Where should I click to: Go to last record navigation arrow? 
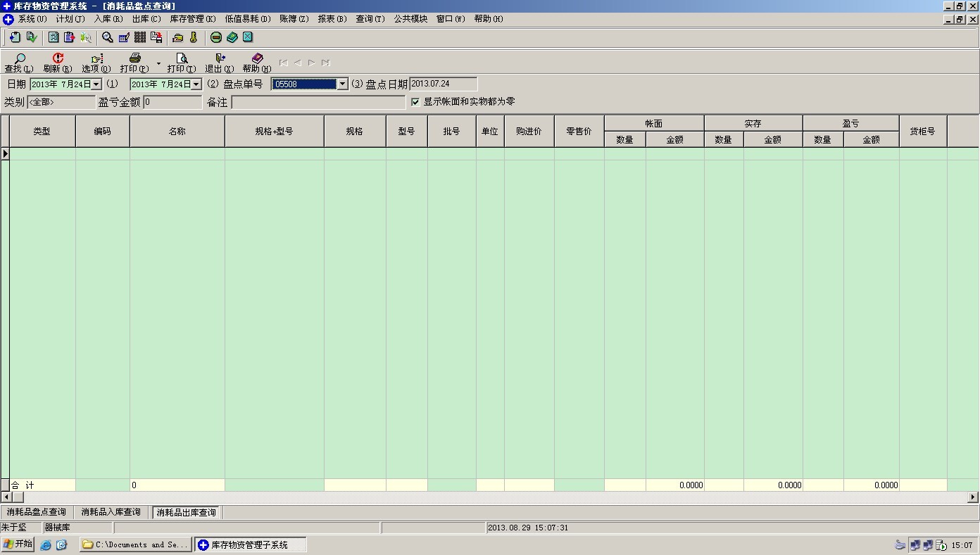pyautogui.click(x=325, y=63)
